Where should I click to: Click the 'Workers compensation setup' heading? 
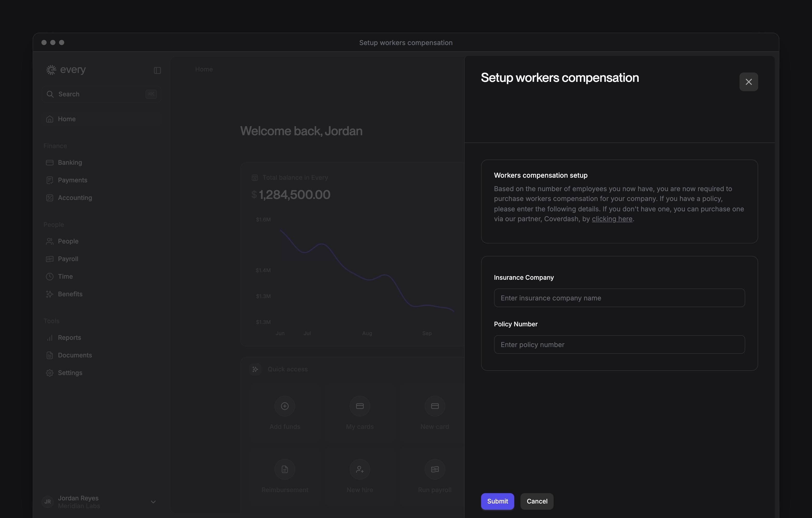coord(541,175)
